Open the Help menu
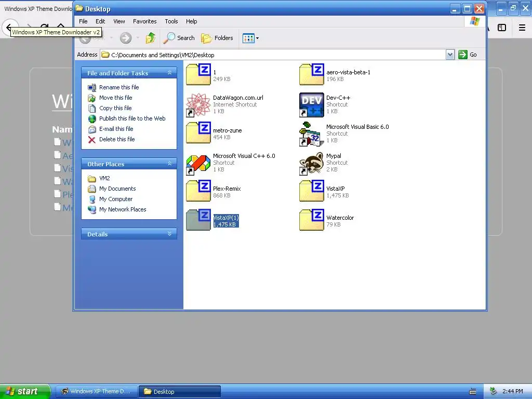The image size is (532, 399). click(x=191, y=21)
